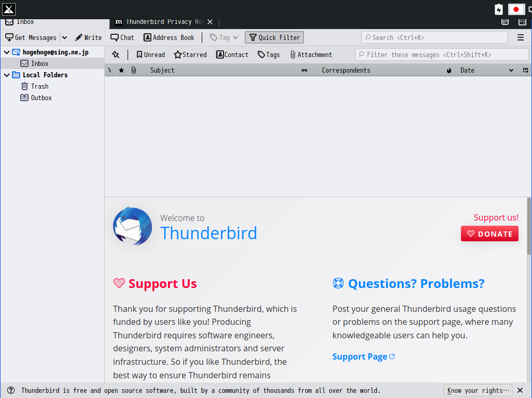Select Local Folders in sidebar
532x398 pixels.
pos(45,75)
